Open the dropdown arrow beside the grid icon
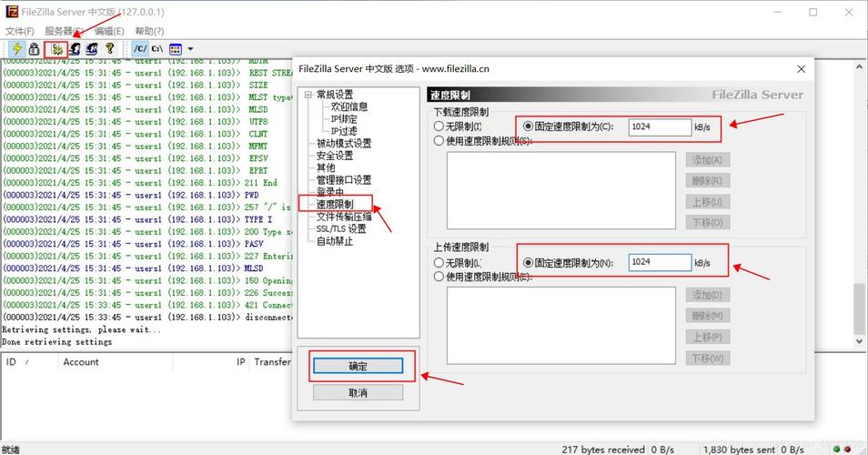 tap(190, 49)
